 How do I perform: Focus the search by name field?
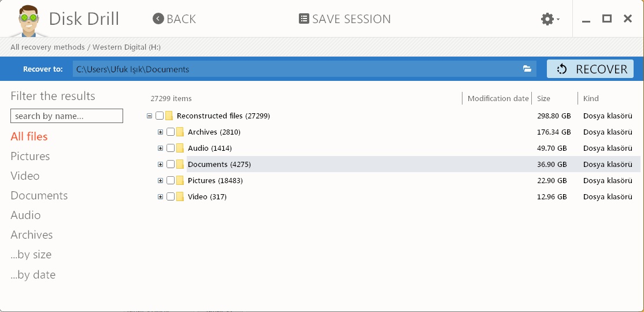tap(66, 116)
